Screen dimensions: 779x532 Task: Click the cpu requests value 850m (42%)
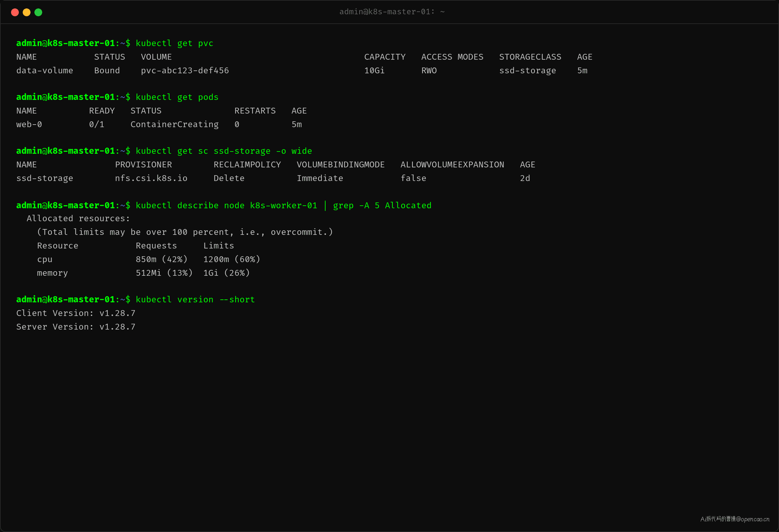[x=162, y=260]
